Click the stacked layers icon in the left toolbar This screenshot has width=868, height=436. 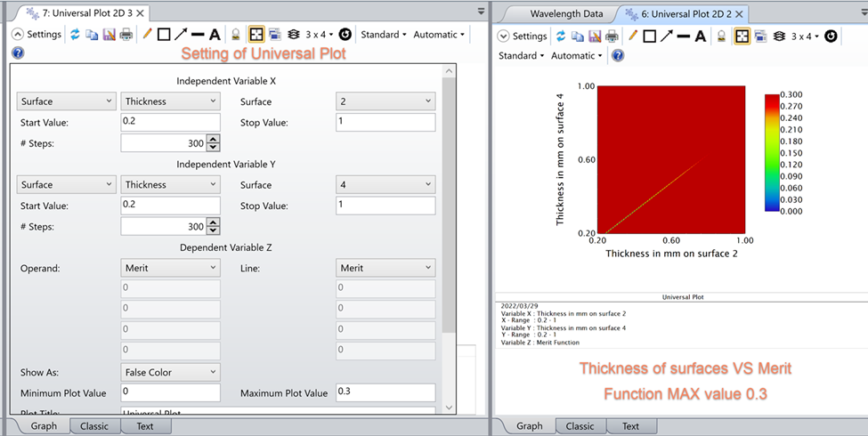click(x=294, y=35)
